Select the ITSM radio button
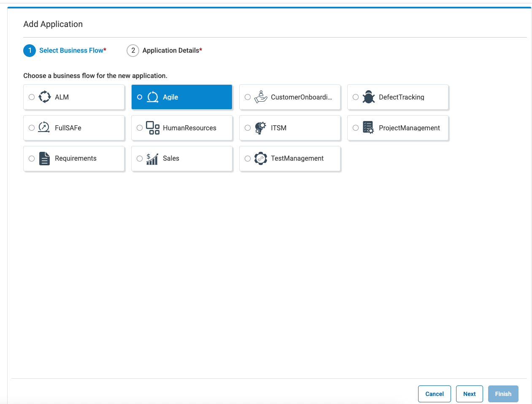 point(248,128)
